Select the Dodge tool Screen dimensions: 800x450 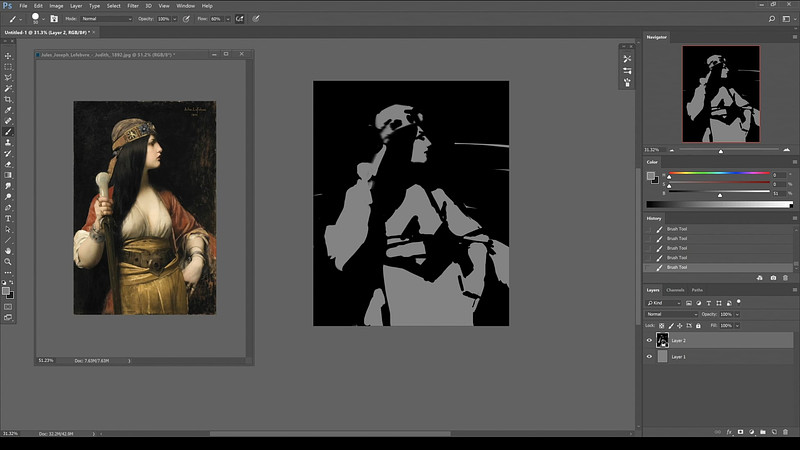point(8,196)
